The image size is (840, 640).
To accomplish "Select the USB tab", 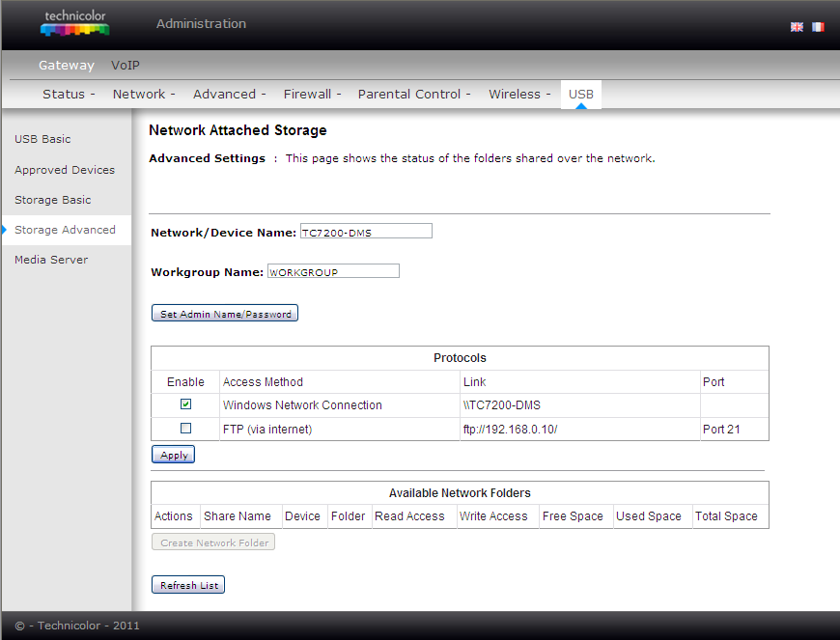I will (581, 95).
